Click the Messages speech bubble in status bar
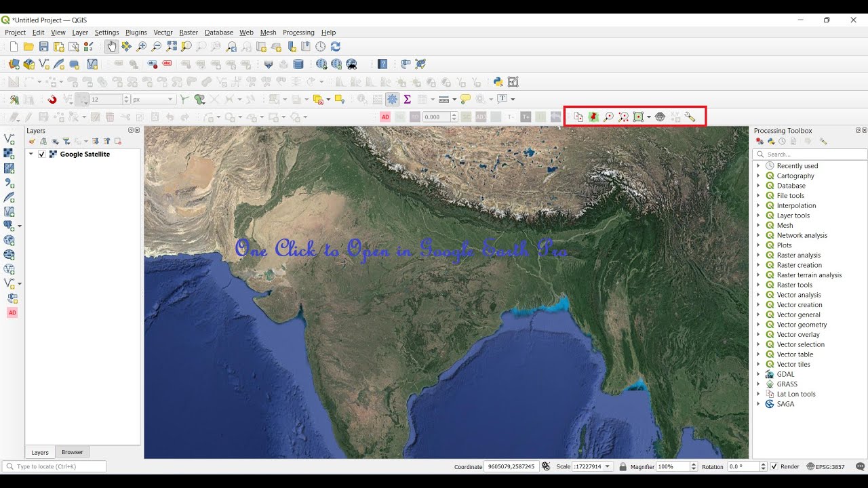The width and height of the screenshot is (868, 488). click(x=861, y=467)
